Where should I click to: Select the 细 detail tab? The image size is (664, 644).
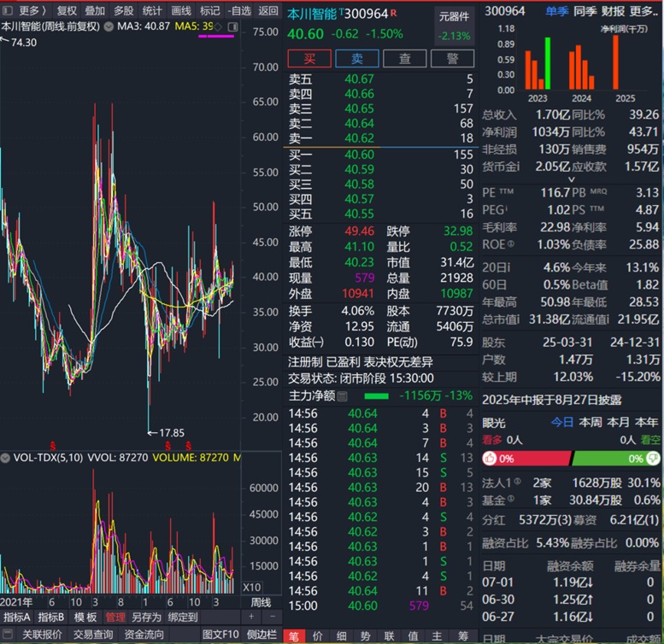341,636
